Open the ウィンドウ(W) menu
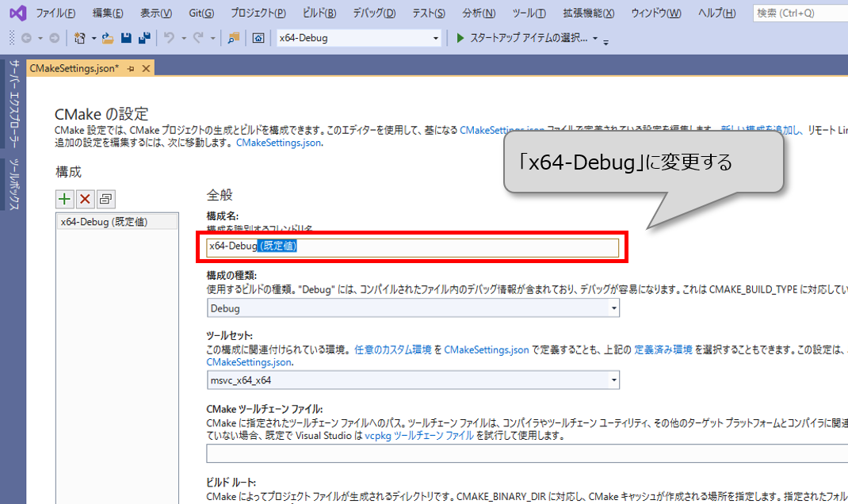Image resolution: width=848 pixels, height=504 pixels. click(x=656, y=13)
